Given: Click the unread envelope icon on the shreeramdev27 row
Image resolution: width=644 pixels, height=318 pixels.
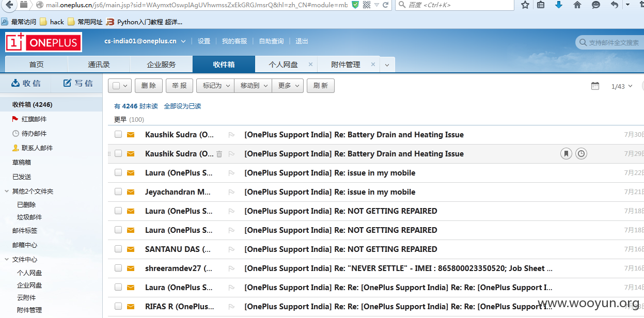Looking at the screenshot, I should tap(131, 268).
